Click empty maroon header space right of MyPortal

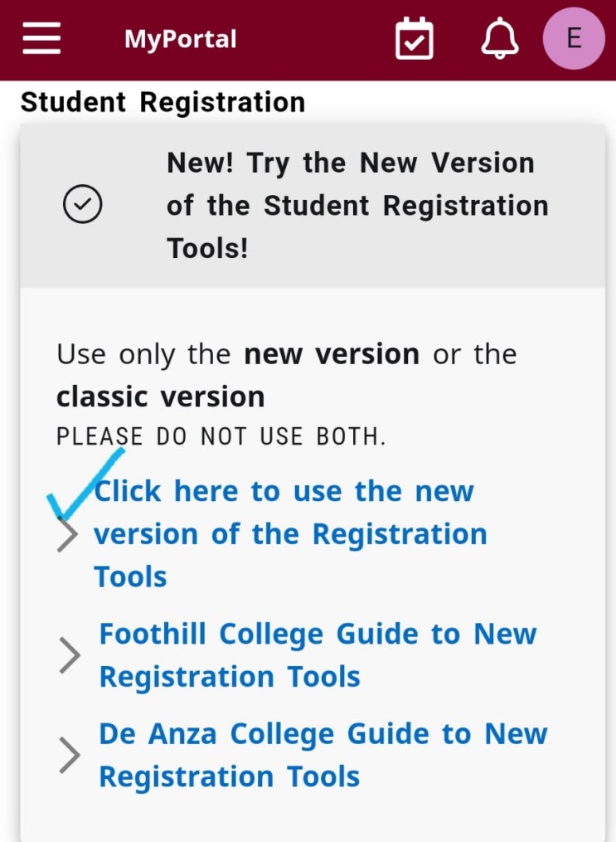(x=315, y=39)
